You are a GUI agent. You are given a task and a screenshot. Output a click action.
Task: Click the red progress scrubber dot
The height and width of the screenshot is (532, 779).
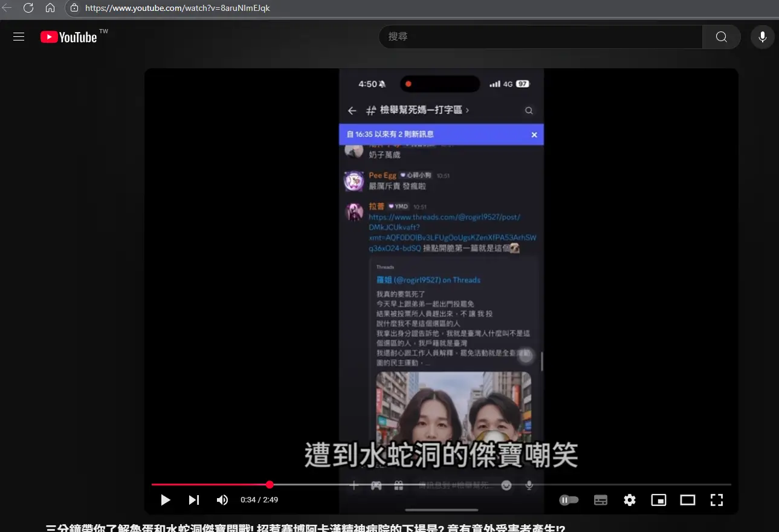coord(270,484)
